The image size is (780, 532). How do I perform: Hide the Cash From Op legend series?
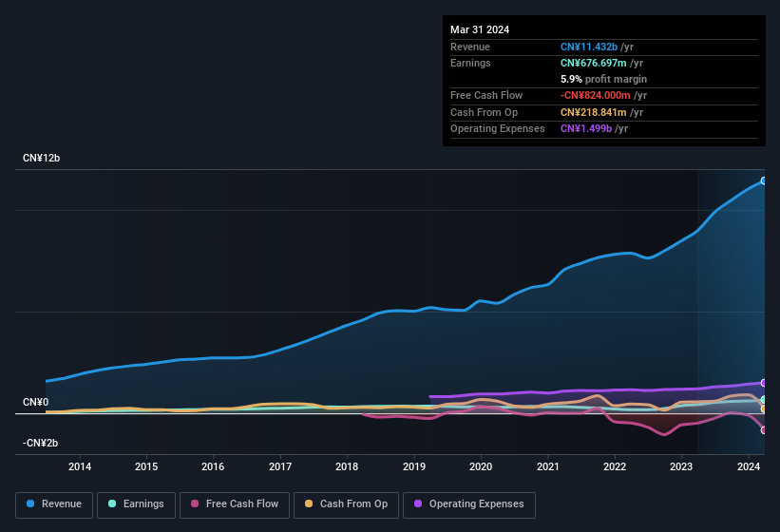pos(346,504)
